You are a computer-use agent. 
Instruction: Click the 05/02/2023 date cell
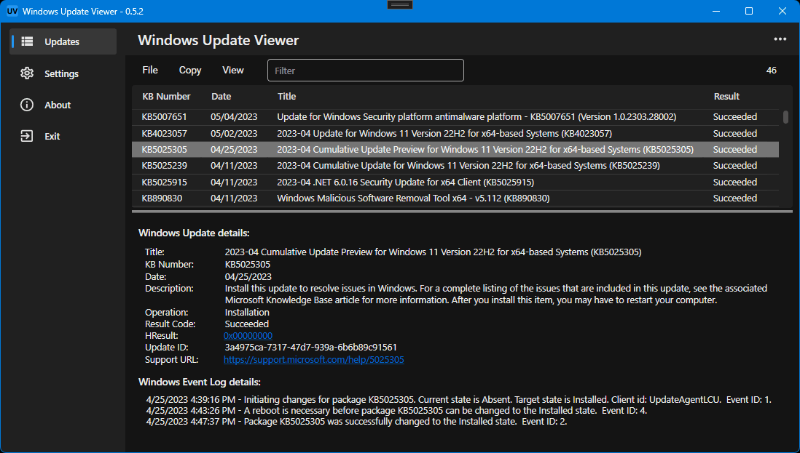tap(234, 133)
